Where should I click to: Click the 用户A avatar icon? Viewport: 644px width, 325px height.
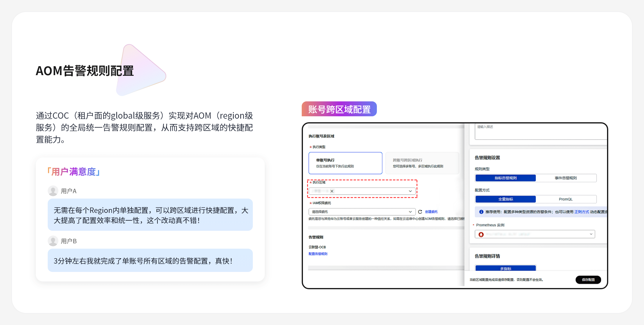[53, 191]
